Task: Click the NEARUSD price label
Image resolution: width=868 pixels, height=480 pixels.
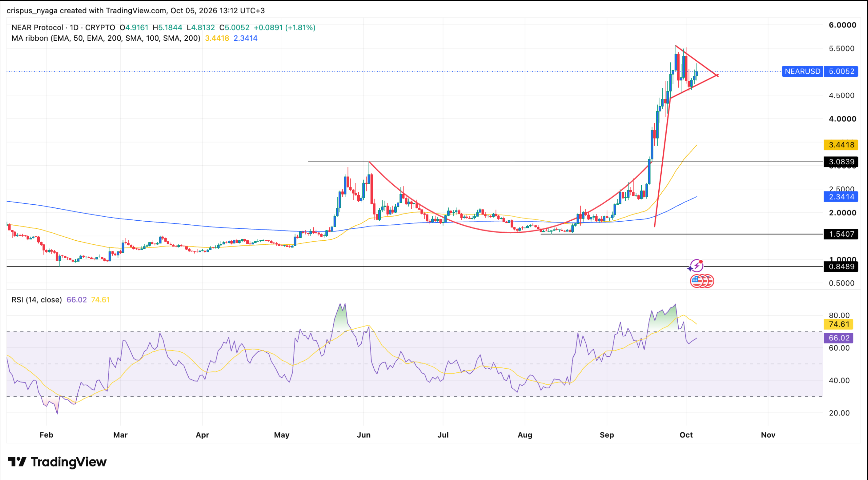Action: pyautogui.click(x=802, y=71)
